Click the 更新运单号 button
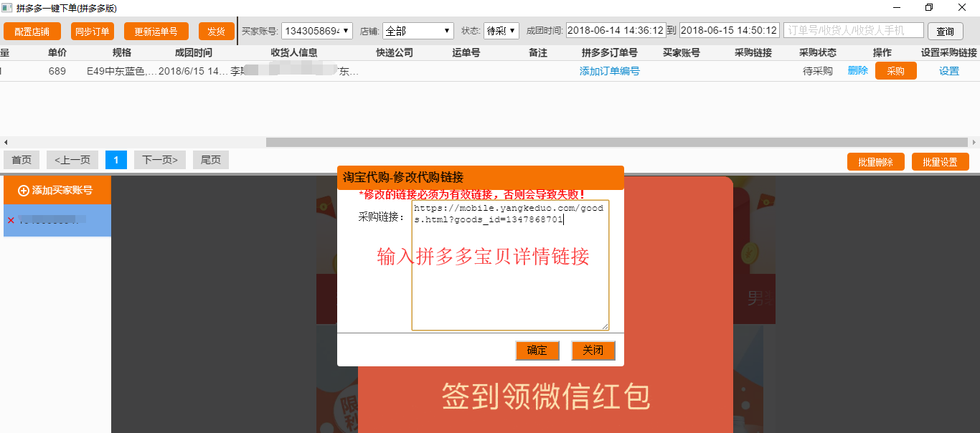This screenshot has height=433, width=980. click(x=156, y=32)
